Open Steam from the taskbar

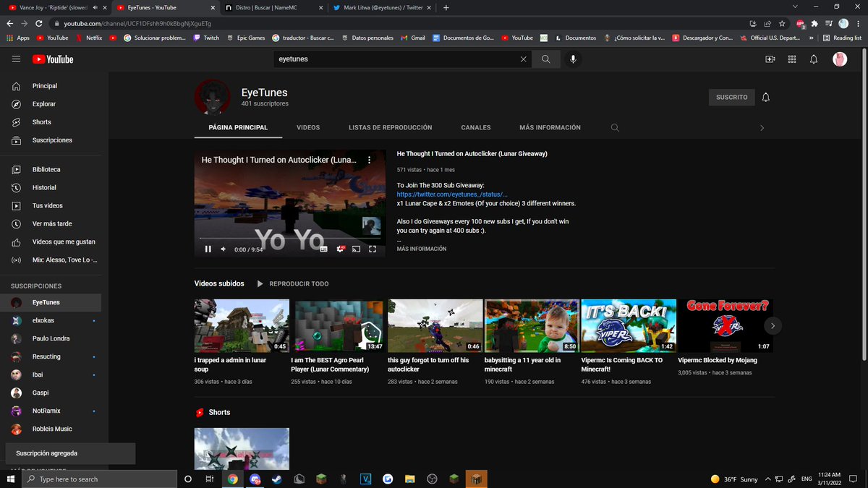coord(276,479)
